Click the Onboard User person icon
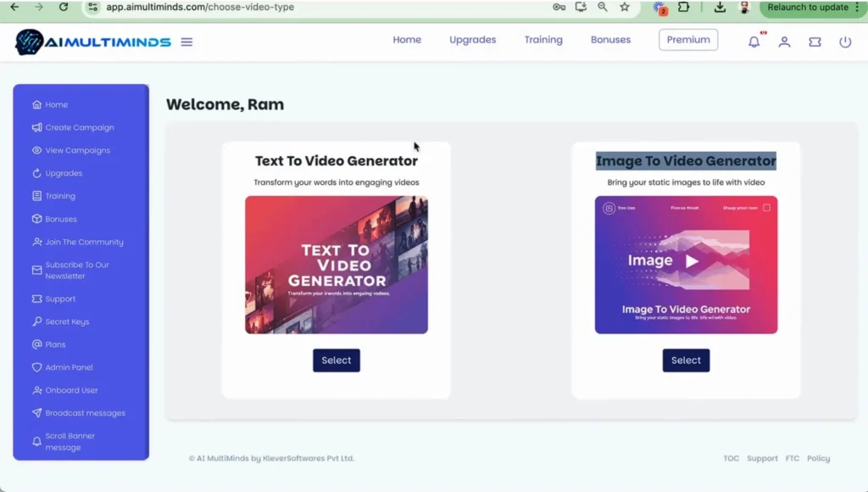This screenshot has height=492, width=868. [x=36, y=390]
